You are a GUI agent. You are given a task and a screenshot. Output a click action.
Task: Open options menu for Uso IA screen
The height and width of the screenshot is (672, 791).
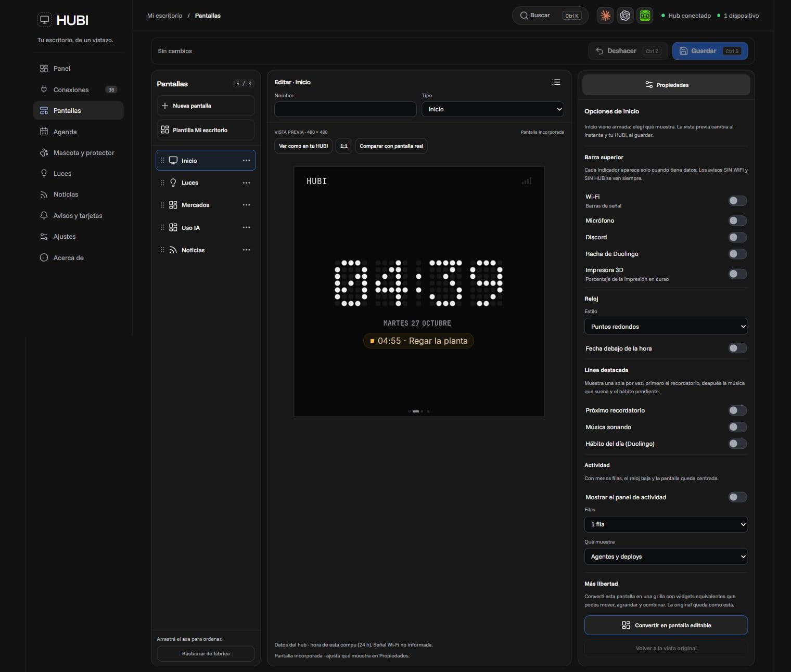pos(246,227)
